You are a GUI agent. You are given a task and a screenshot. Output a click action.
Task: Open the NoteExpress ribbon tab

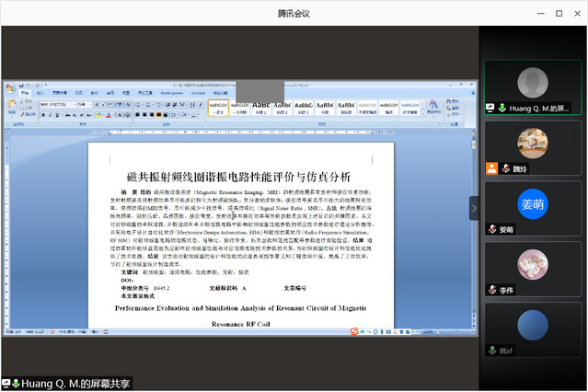point(171,93)
